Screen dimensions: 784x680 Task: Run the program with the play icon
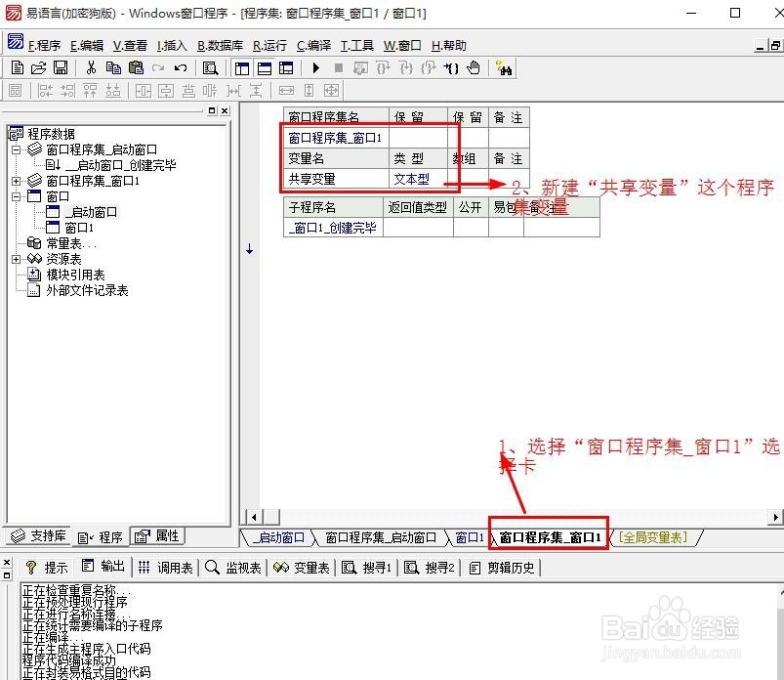[x=316, y=67]
